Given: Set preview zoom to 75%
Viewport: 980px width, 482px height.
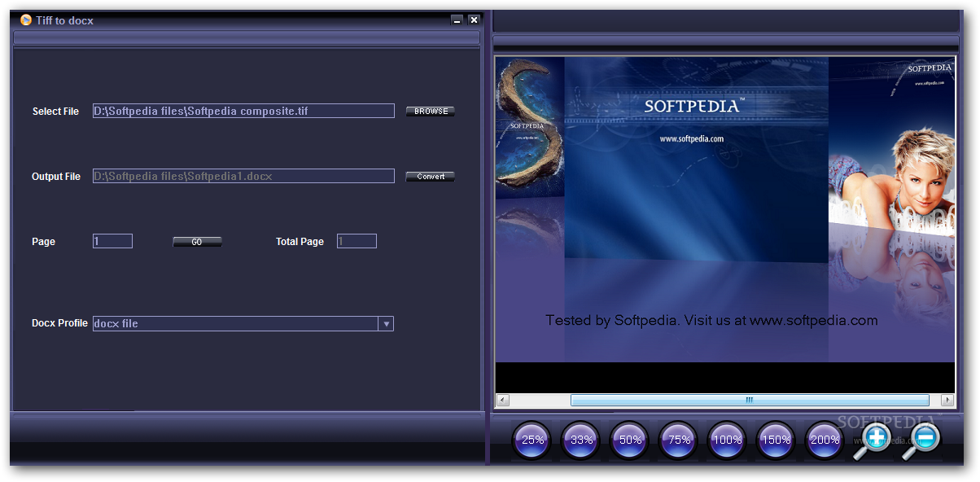Looking at the screenshot, I should click(x=679, y=440).
